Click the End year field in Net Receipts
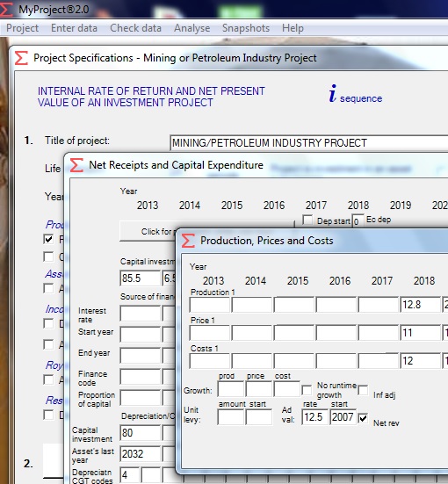 pos(141,356)
